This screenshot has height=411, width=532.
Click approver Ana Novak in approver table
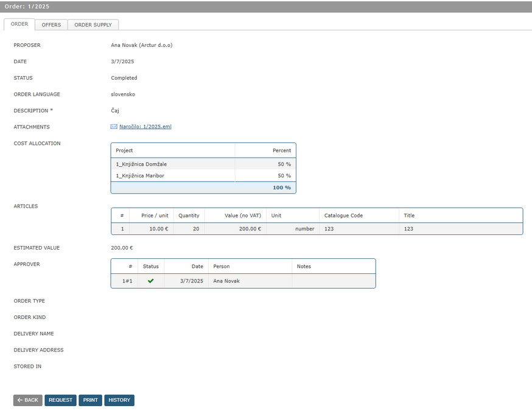tap(226, 281)
